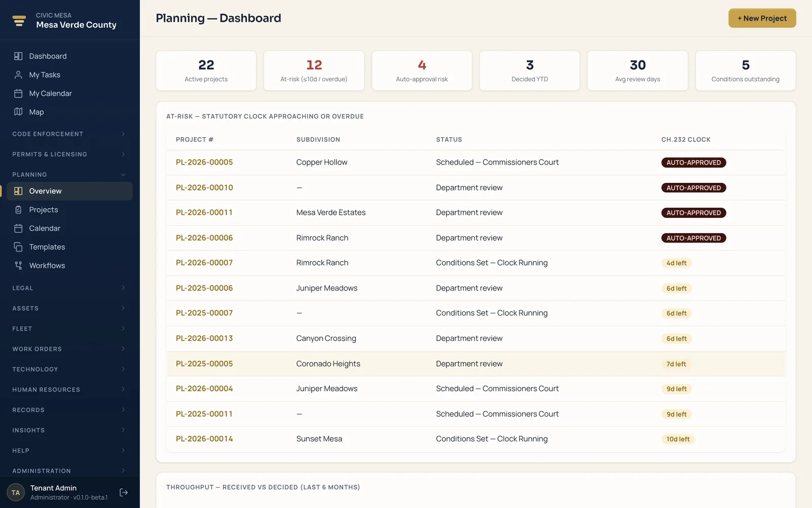The width and height of the screenshot is (812, 508).
Task: Click the SUBDIVISION column header
Action: (x=318, y=140)
